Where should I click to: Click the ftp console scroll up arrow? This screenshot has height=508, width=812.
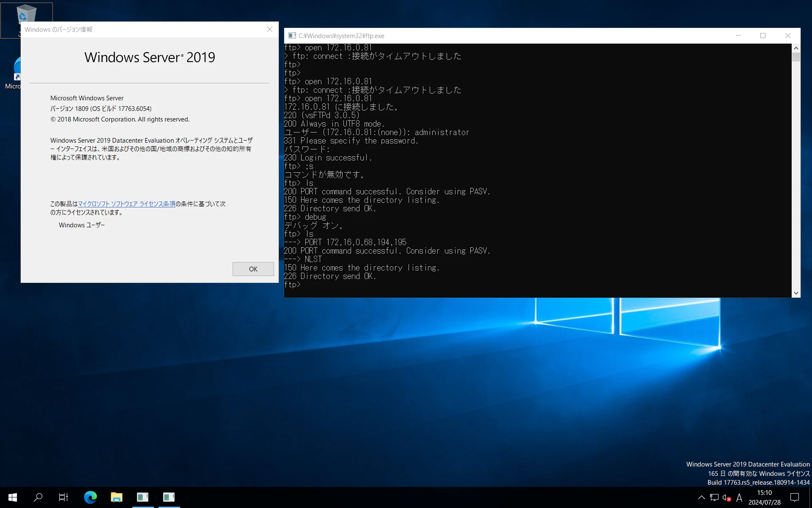point(796,48)
